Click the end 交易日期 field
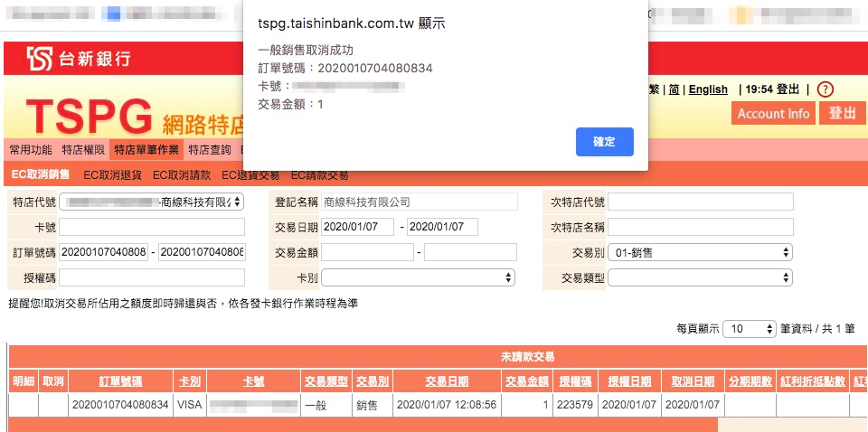This screenshot has height=432, width=868. (442, 227)
